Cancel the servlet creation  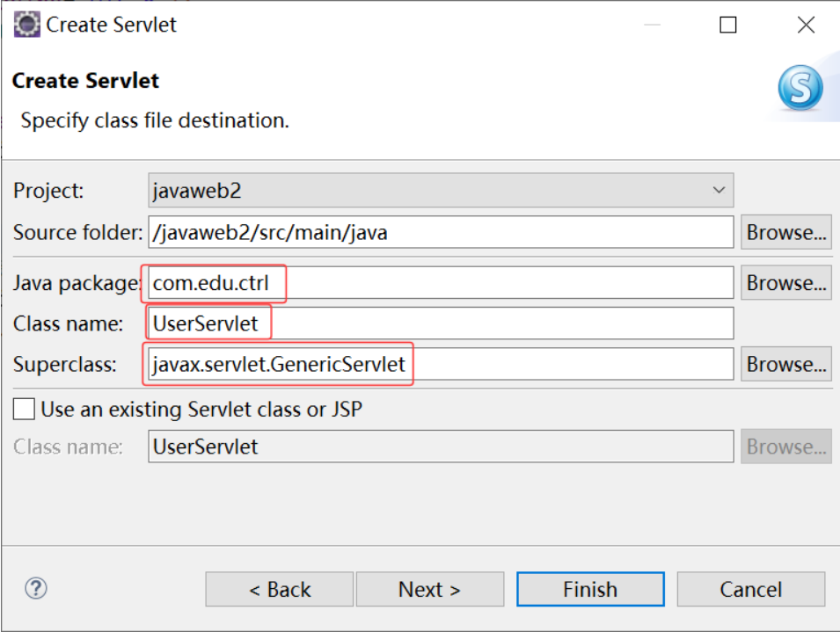point(750,589)
